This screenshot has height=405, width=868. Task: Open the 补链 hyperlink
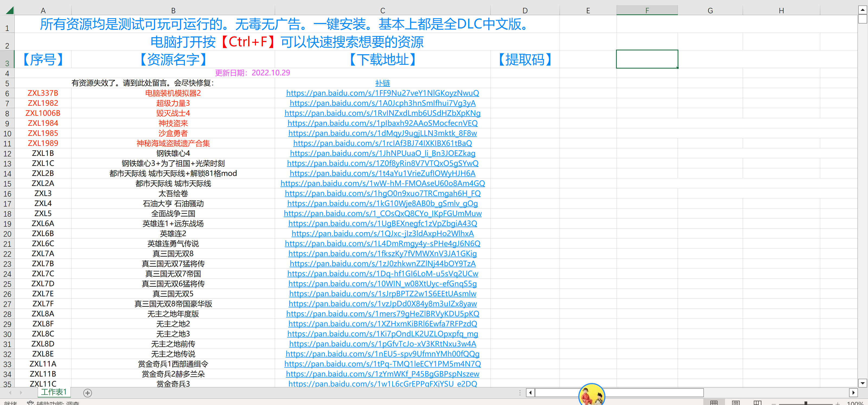click(382, 83)
